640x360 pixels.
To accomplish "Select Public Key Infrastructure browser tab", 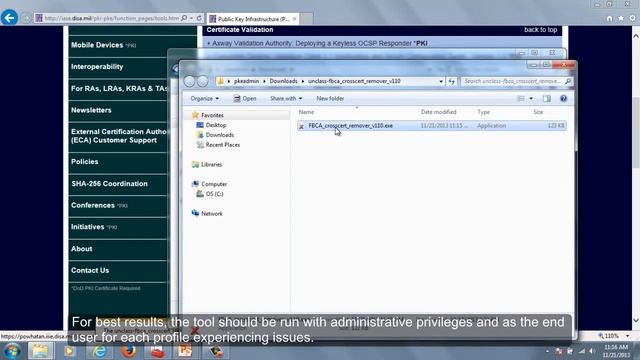I will pyautogui.click(x=253, y=19).
